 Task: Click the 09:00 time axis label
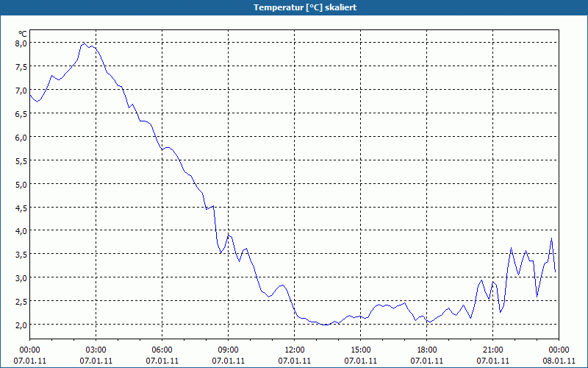coord(229,350)
